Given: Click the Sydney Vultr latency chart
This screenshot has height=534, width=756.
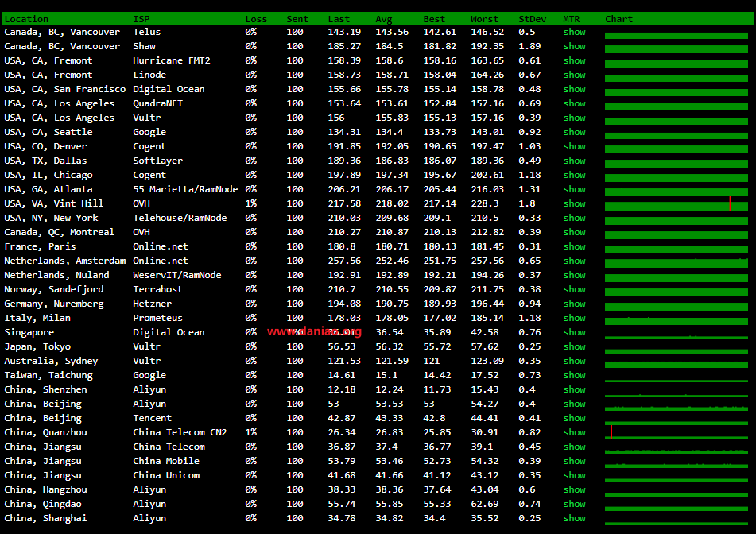Looking at the screenshot, I should [677, 365].
